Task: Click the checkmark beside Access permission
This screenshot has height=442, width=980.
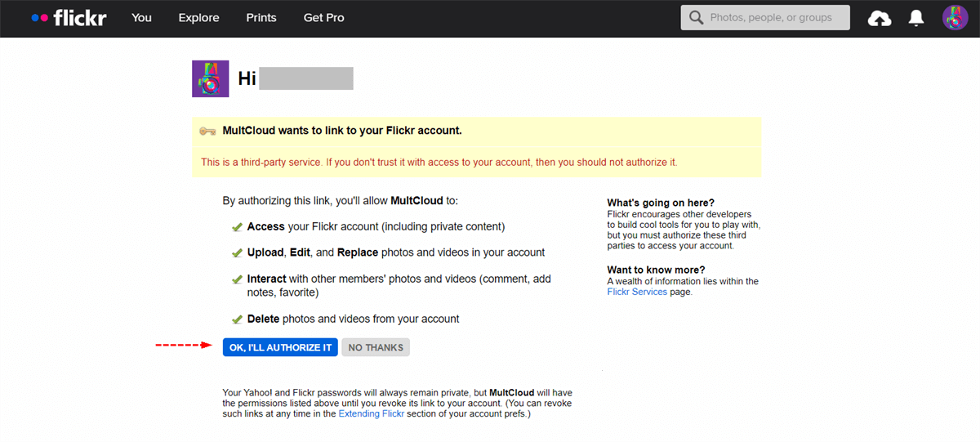Action: (x=237, y=227)
